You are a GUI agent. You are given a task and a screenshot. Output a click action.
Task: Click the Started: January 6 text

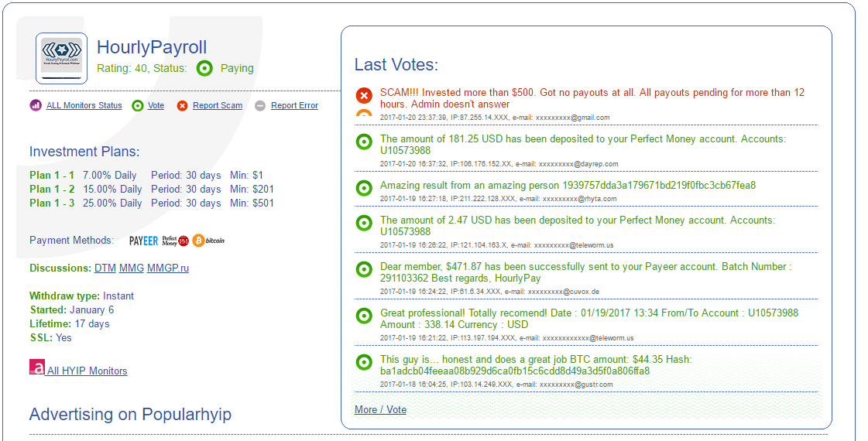coord(71,310)
